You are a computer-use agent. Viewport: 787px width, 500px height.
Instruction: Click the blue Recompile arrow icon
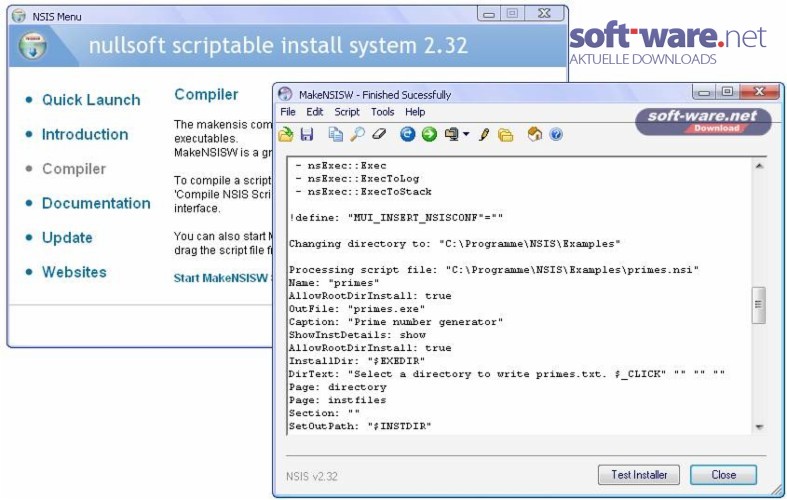click(408, 134)
